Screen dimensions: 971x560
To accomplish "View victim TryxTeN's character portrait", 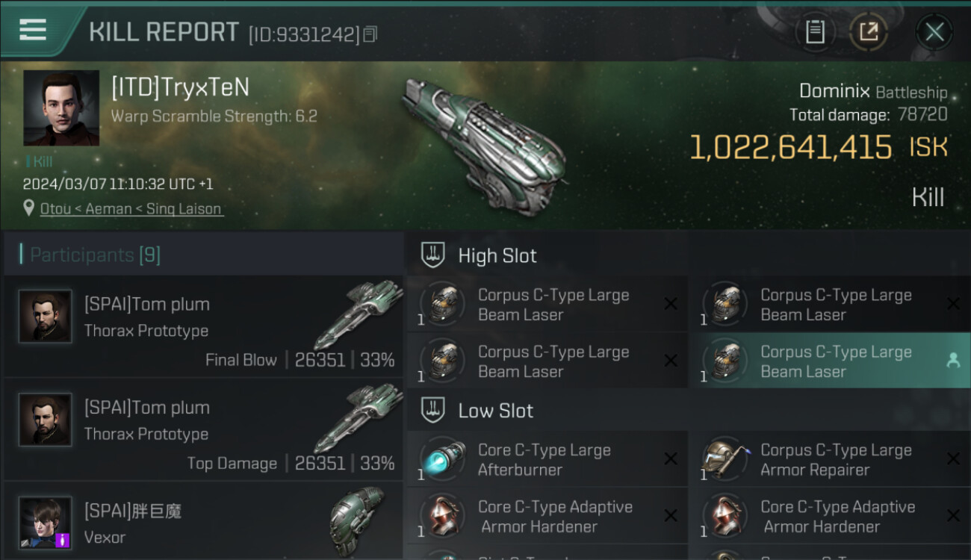I will point(61,108).
